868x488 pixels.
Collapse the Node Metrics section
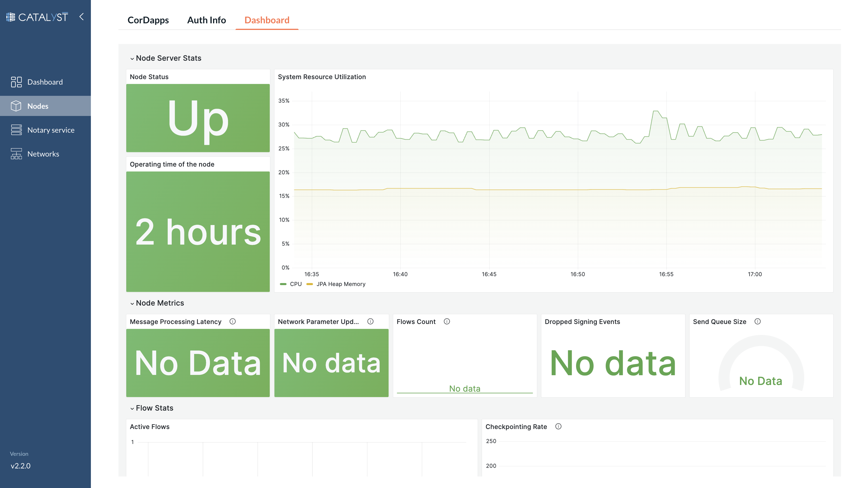click(132, 303)
